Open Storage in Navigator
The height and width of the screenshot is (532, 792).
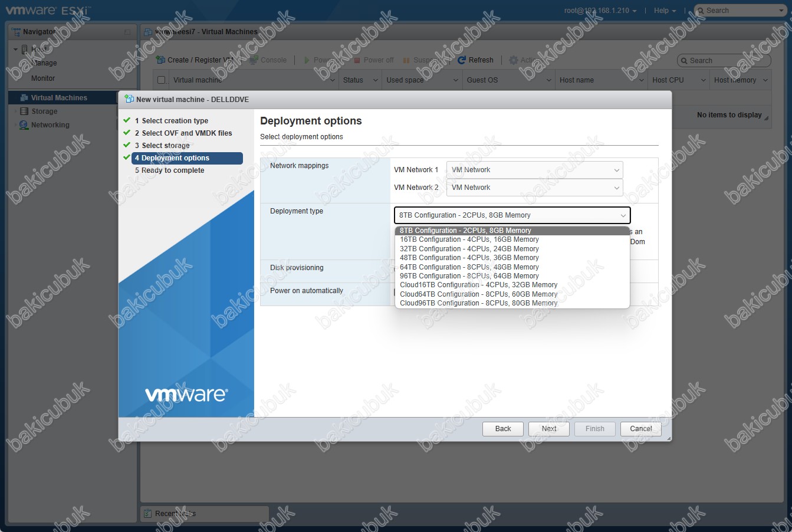pos(44,111)
